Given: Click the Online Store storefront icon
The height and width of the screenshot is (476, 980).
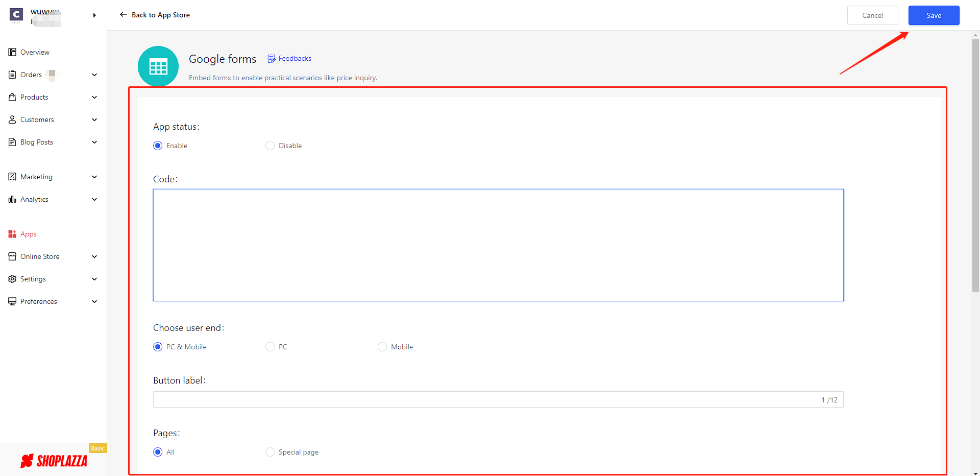Looking at the screenshot, I should 12,256.
